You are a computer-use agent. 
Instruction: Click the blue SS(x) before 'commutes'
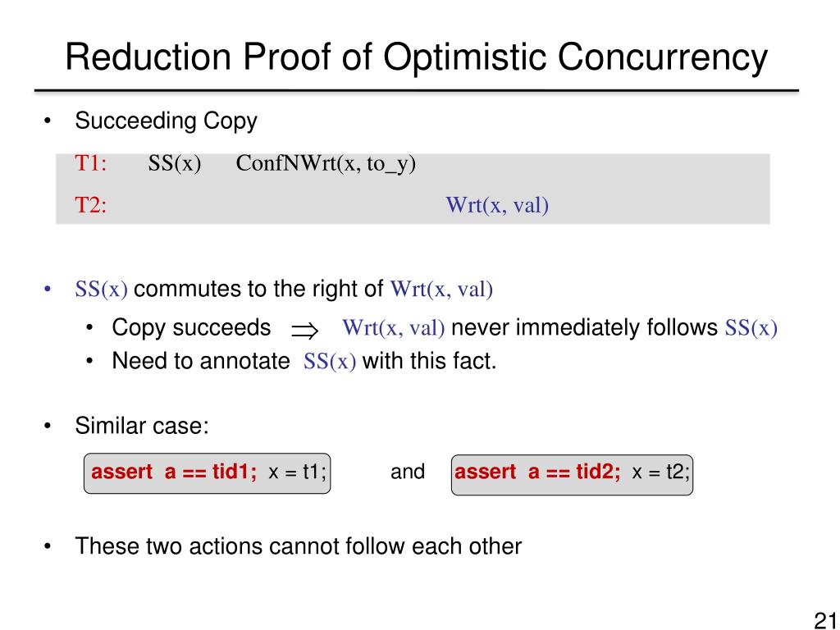(101, 290)
